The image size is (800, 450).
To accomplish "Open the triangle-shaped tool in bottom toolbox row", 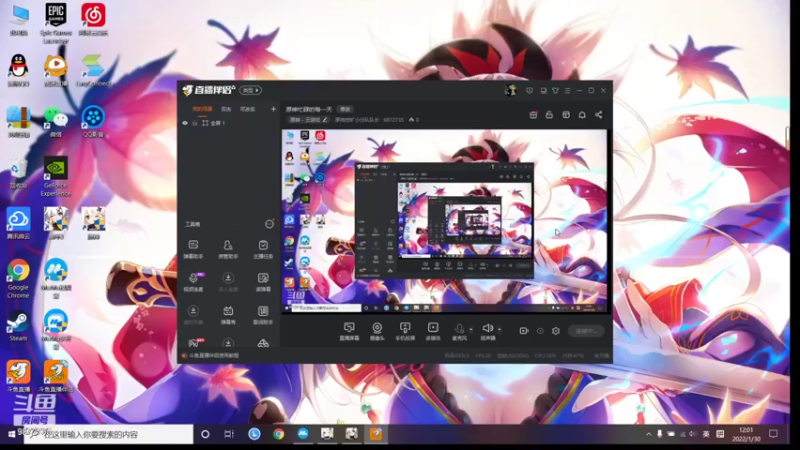I will [263, 343].
